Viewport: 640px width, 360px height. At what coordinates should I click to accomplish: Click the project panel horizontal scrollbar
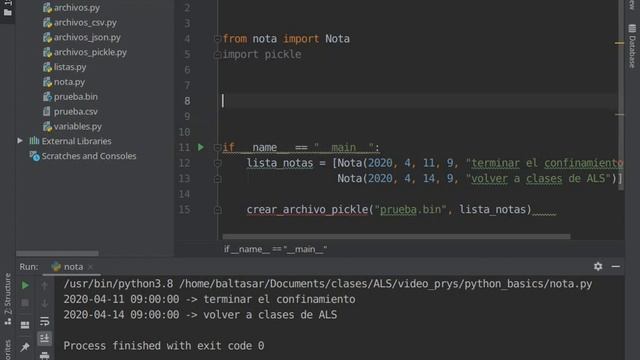point(57,253)
